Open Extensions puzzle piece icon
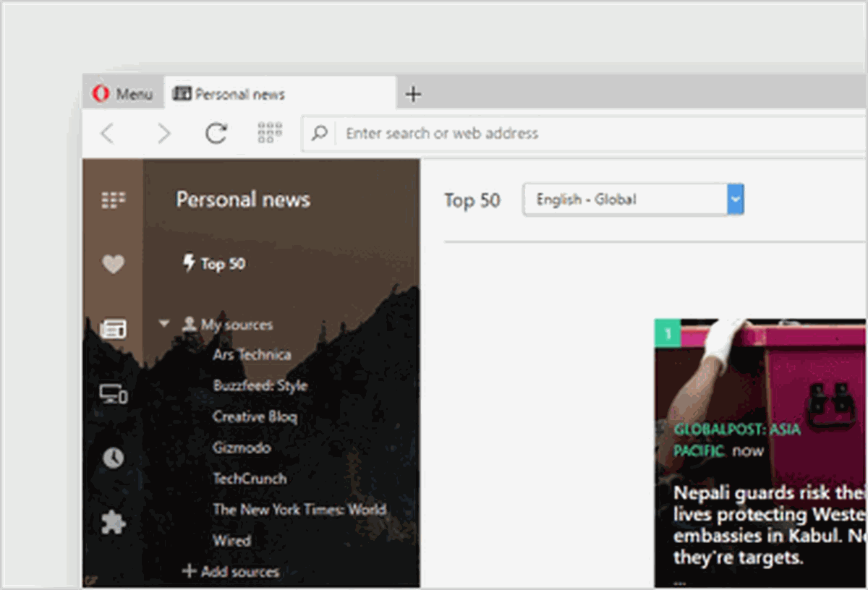This screenshot has height=590, width=868. click(113, 522)
